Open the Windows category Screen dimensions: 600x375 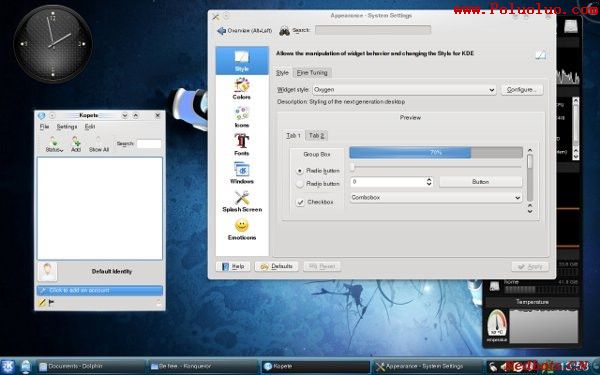coord(241,173)
